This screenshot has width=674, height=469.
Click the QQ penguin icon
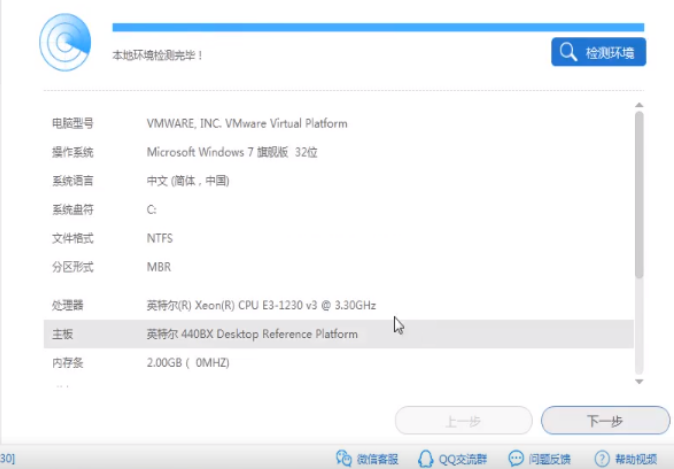(x=426, y=459)
